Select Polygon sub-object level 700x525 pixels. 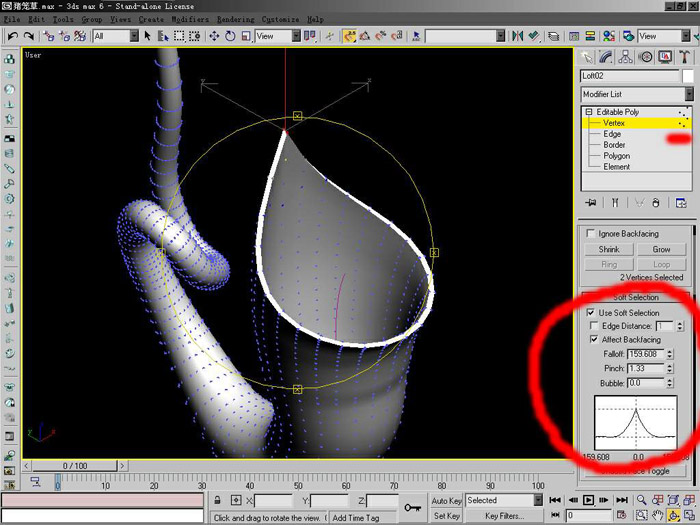point(617,155)
